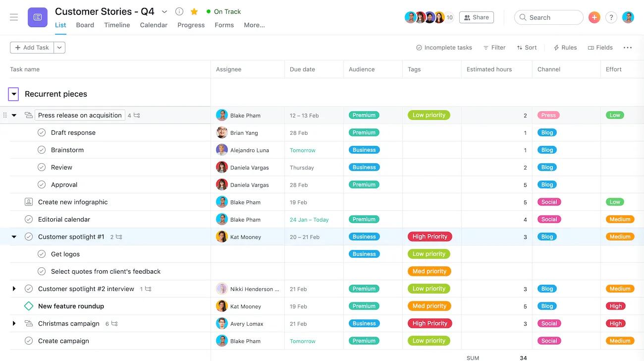Click the orange plus quick-add button
644x361 pixels.
click(594, 17)
